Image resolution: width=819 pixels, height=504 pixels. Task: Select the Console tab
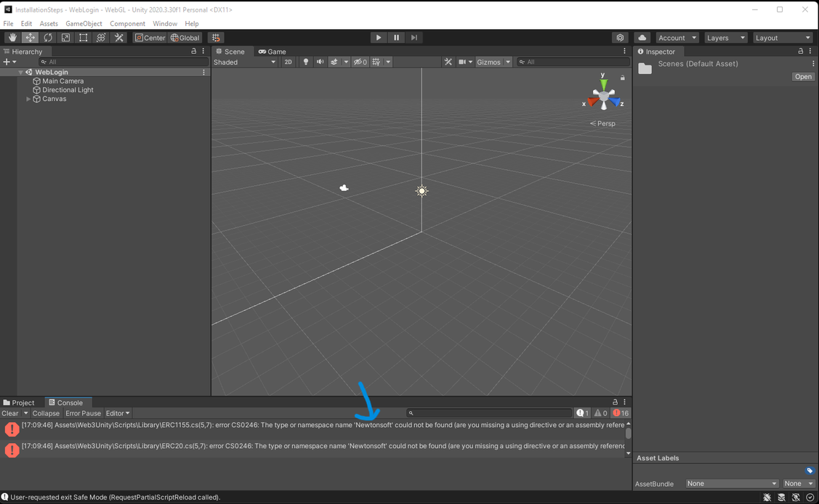(x=66, y=402)
